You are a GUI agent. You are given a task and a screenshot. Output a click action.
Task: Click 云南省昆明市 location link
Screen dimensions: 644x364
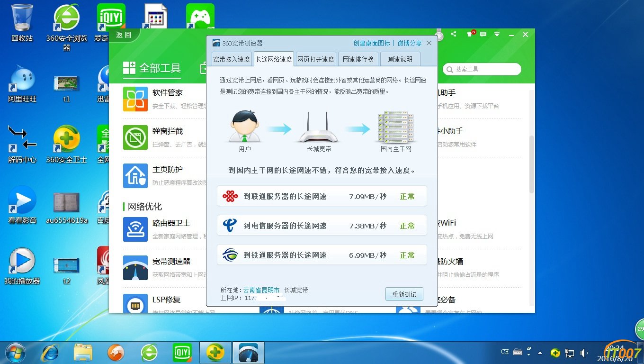click(x=261, y=290)
